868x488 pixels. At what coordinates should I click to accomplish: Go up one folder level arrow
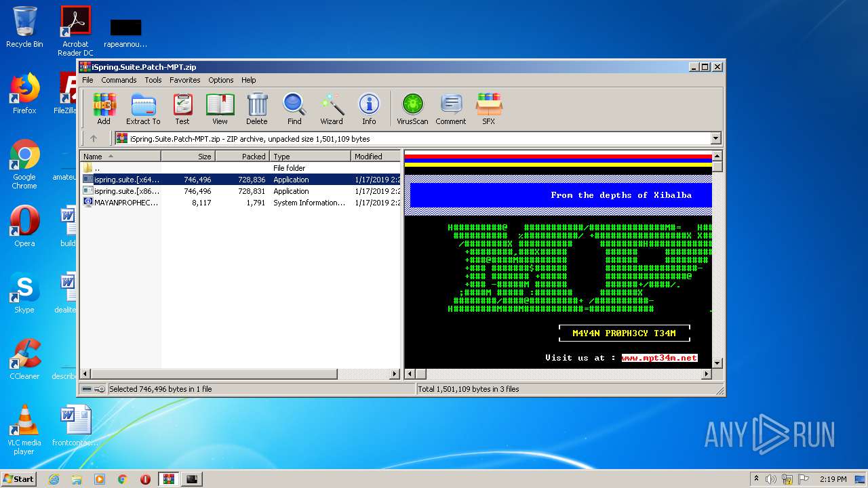[94, 138]
